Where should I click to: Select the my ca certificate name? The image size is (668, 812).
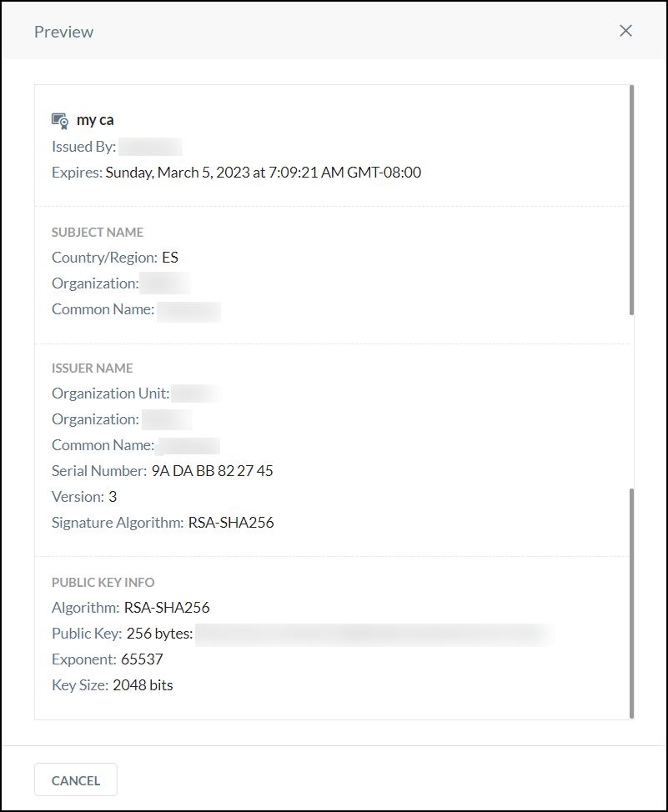click(x=95, y=120)
